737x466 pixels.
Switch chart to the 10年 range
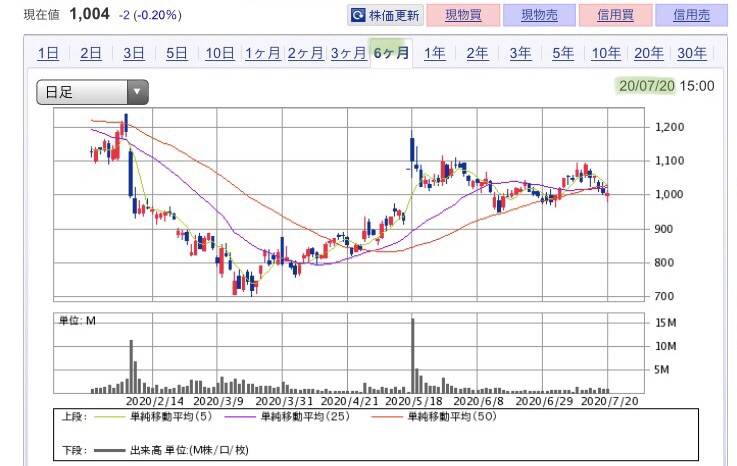click(606, 53)
